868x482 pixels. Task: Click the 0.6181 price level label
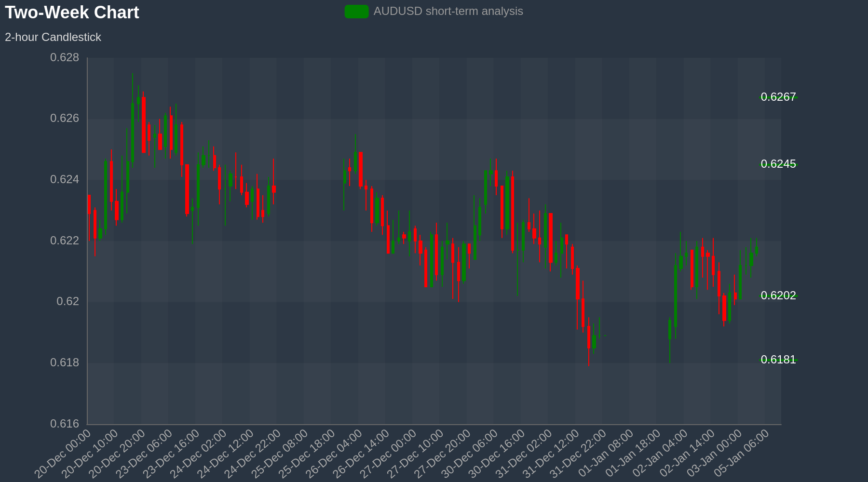(778, 360)
